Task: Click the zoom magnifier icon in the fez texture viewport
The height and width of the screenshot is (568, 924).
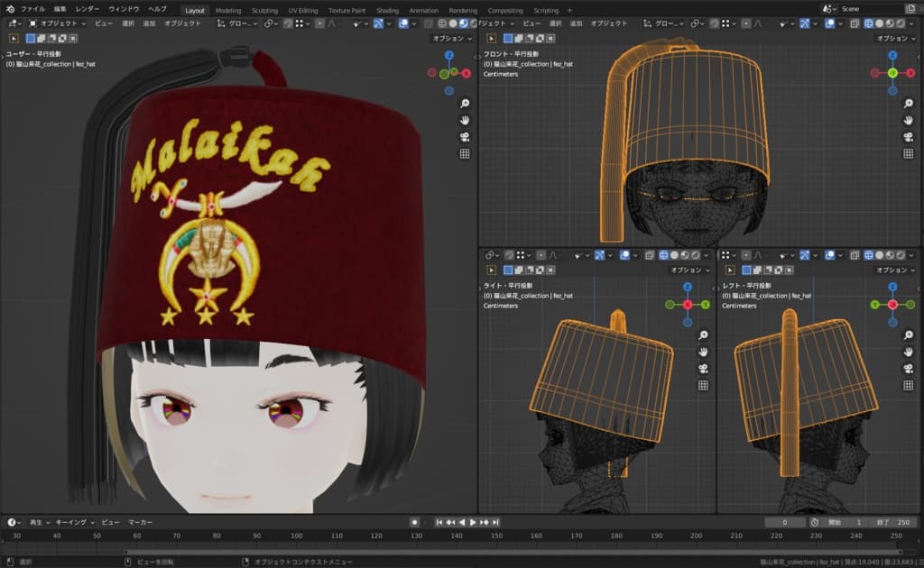Action: pos(465,104)
